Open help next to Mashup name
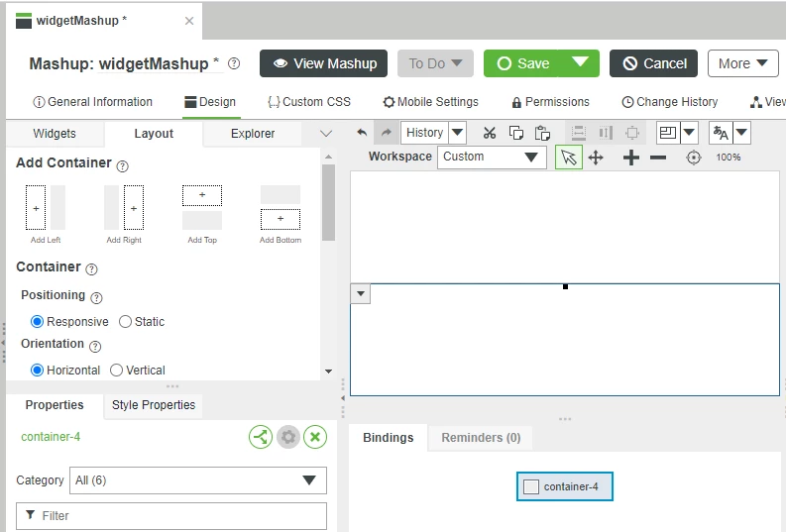This screenshot has height=532, width=786. coord(234,63)
